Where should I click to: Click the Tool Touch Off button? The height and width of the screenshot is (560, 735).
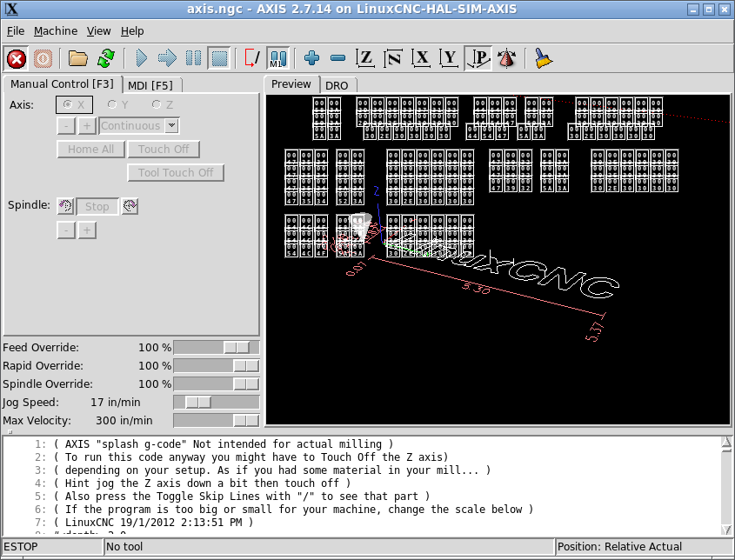(176, 172)
